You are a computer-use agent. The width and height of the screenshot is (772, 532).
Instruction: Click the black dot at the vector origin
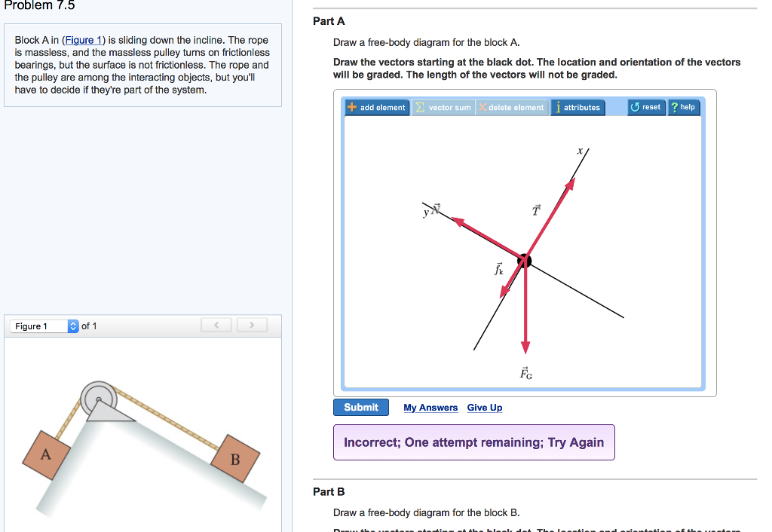tap(525, 260)
